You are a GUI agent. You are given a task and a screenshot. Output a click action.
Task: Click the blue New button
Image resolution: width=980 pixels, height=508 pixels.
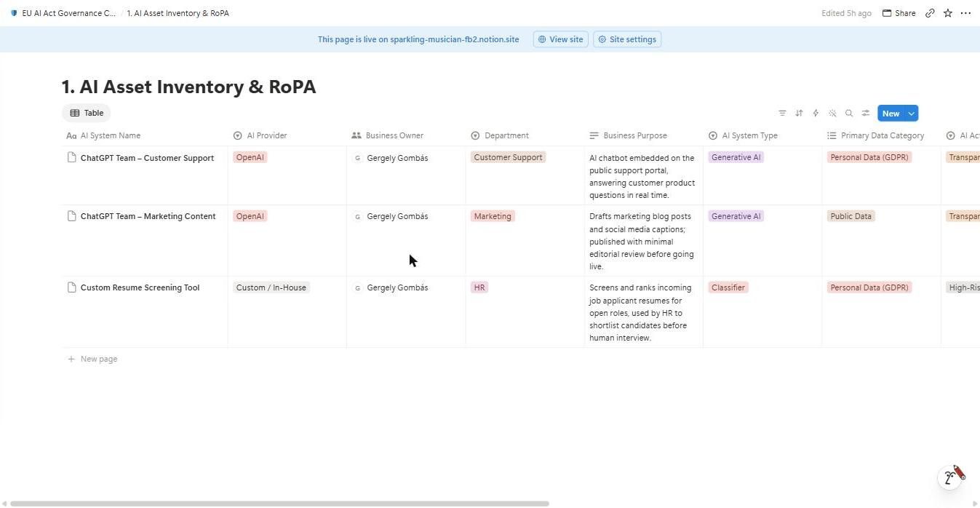point(891,114)
